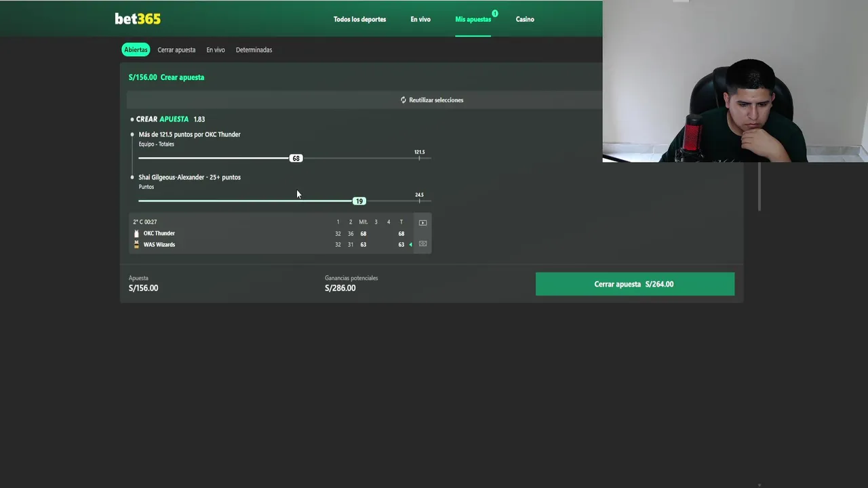The image size is (868, 488).
Task: Click Shai Gilgeous-Alexander points marker 19
Action: tap(359, 201)
